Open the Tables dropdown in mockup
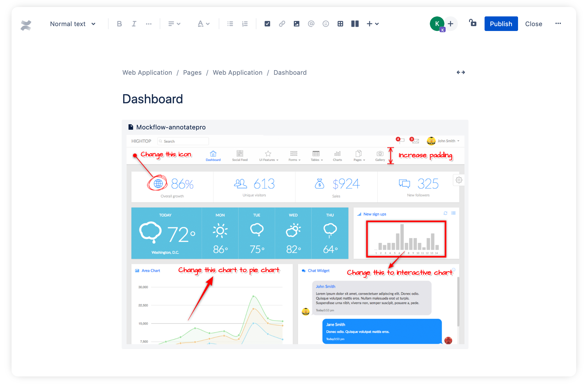The height and width of the screenshot is (391, 588). point(316,156)
